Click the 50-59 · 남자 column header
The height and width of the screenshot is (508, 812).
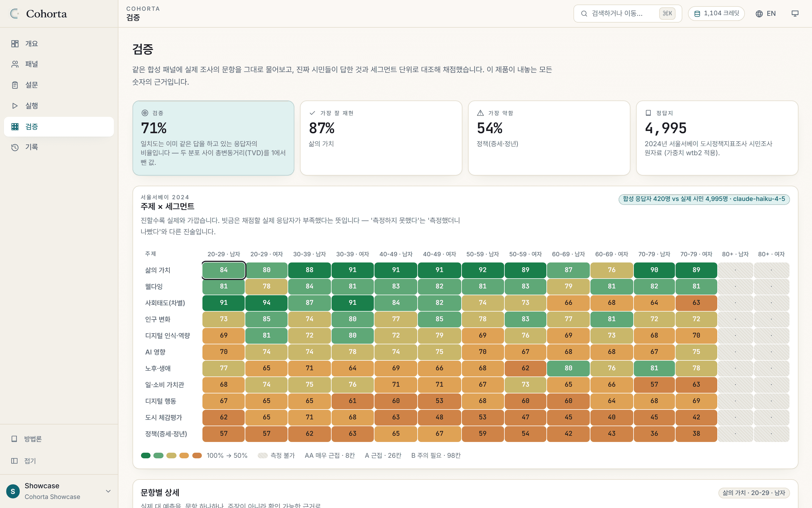tap(482, 254)
